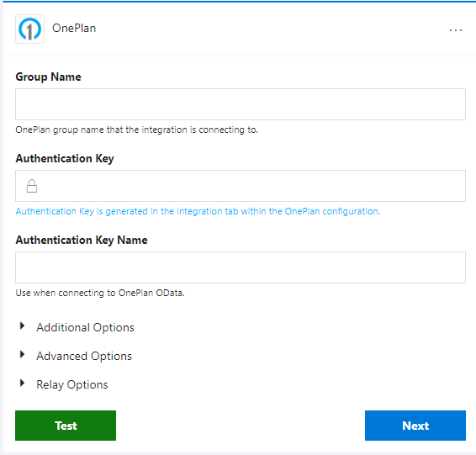Expand the Relay Options section
This screenshot has height=455, width=476.
click(x=64, y=384)
